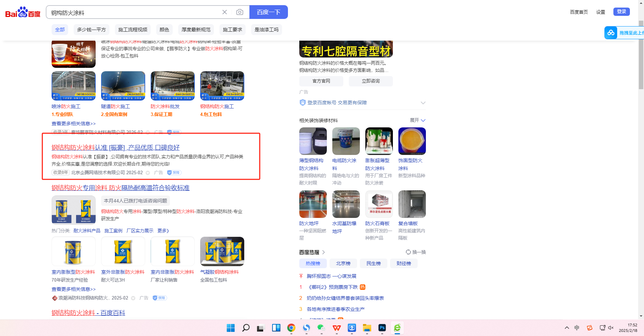Click 查看更多相关信息>> under 喷涂防火施工 ad

point(74,124)
